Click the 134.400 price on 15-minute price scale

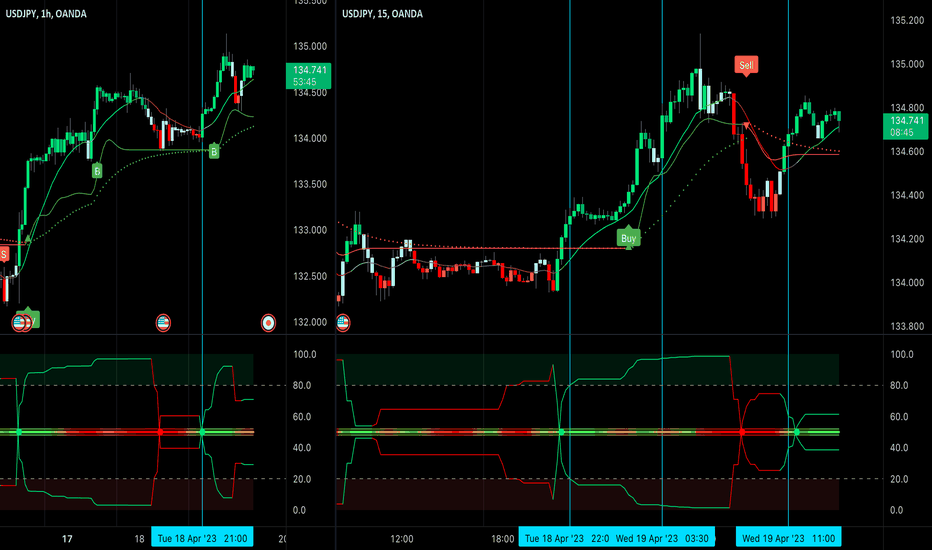[x=907, y=195]
